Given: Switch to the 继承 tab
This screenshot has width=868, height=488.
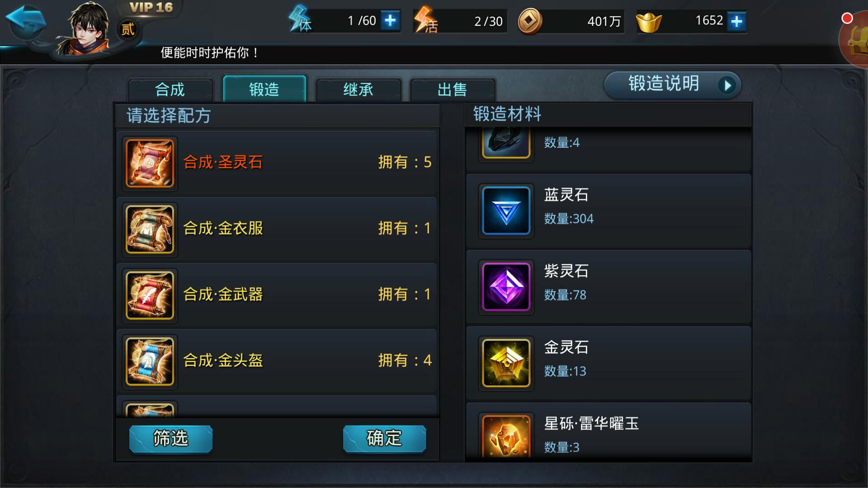Looking at the screenshot, I should (359, 89).
